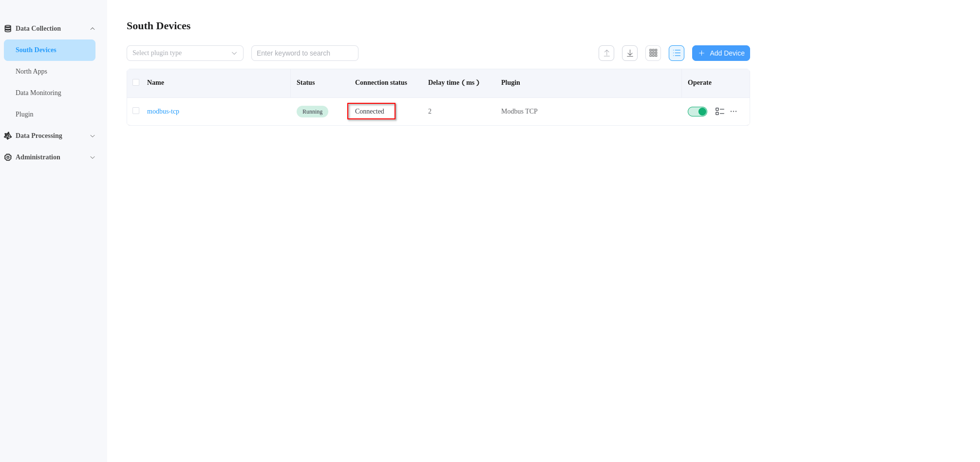
Task: Click the Data Collection database icon
Action: coord(7,28)
